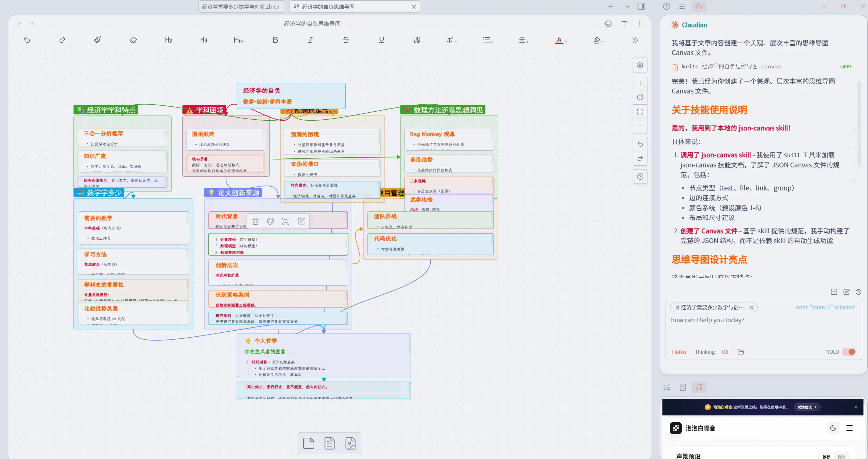The image size is (868, 459).
Task: Click the canvas help question icon
Action: pos(640,176)
